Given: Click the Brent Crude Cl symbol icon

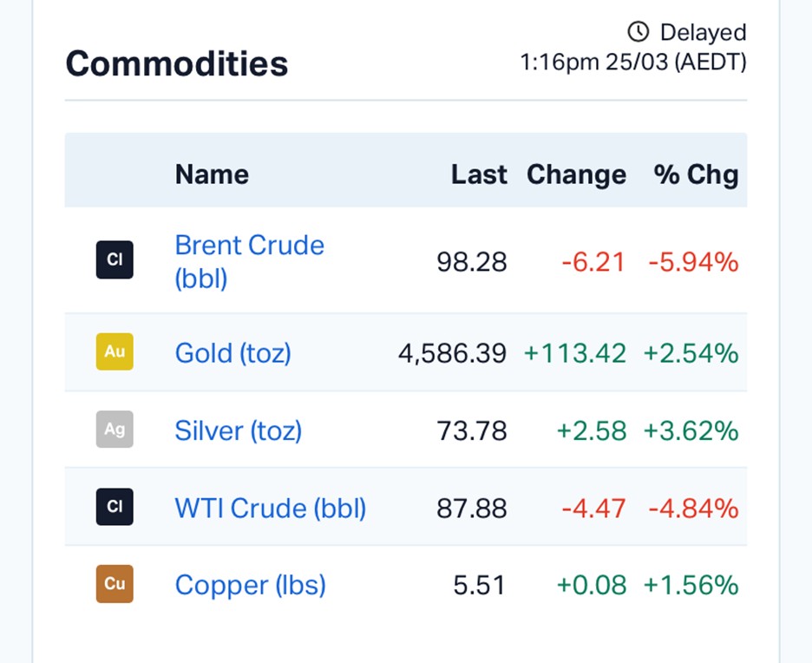Looking at the screenshot, I should point(115,259).
